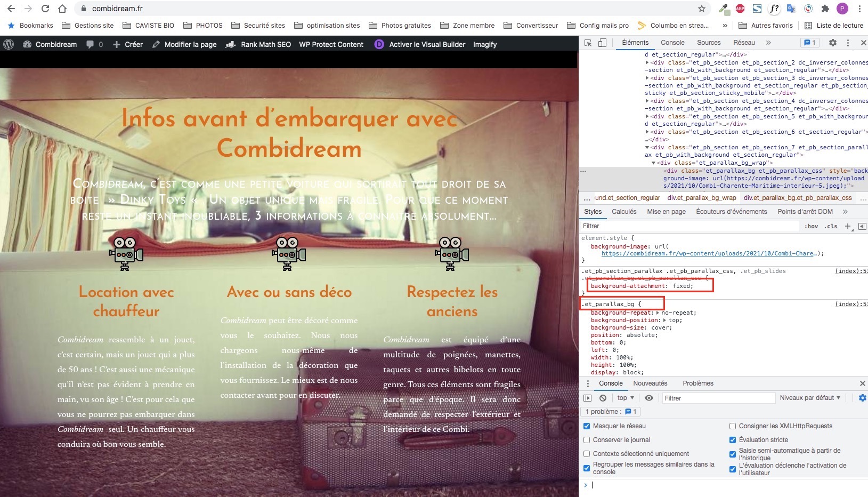
Task: Open the Autres favoris bookmarks folder
Action: tap(766, 25)
